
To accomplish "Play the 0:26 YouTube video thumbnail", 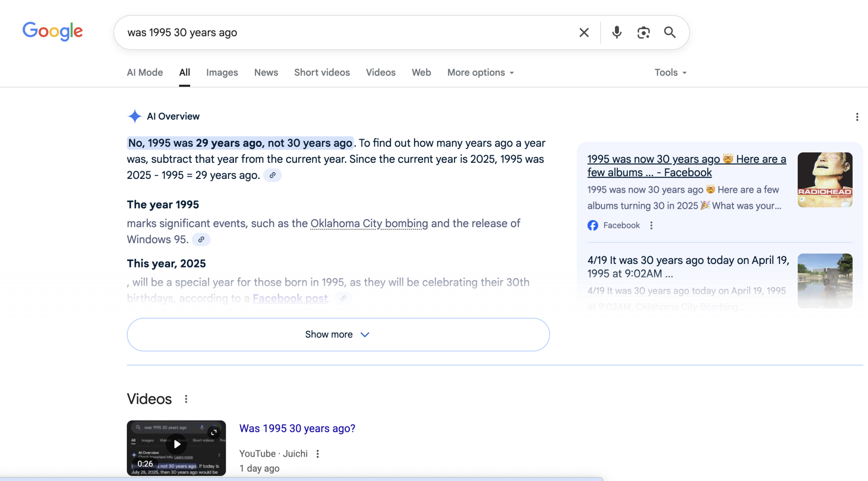I will [177, 444].
